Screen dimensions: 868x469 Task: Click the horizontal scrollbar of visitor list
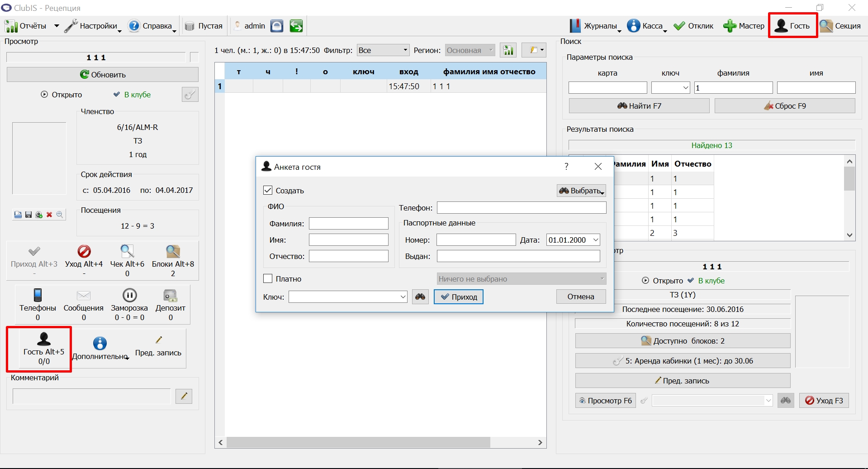click(380, 442)
